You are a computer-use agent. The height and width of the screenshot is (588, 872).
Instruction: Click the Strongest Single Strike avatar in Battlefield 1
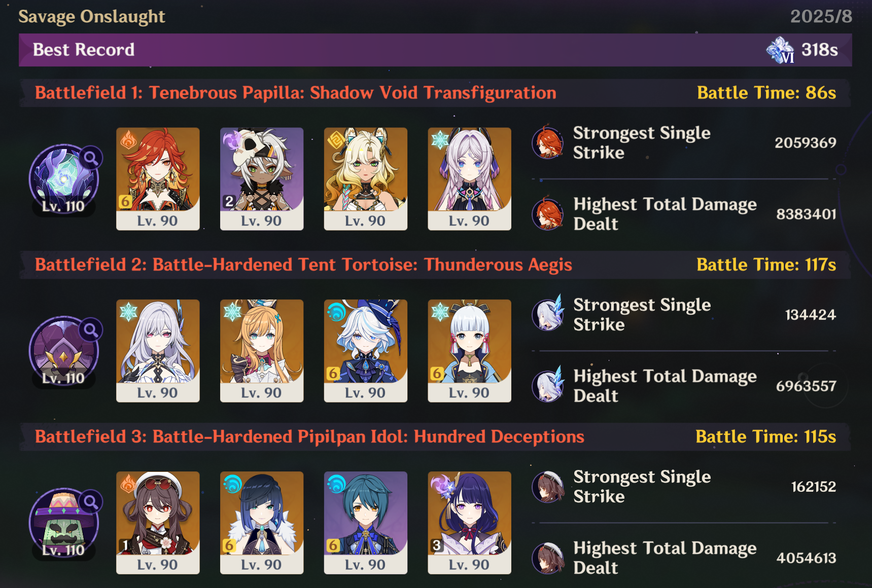pyautogui.click(x=548, y=142)
